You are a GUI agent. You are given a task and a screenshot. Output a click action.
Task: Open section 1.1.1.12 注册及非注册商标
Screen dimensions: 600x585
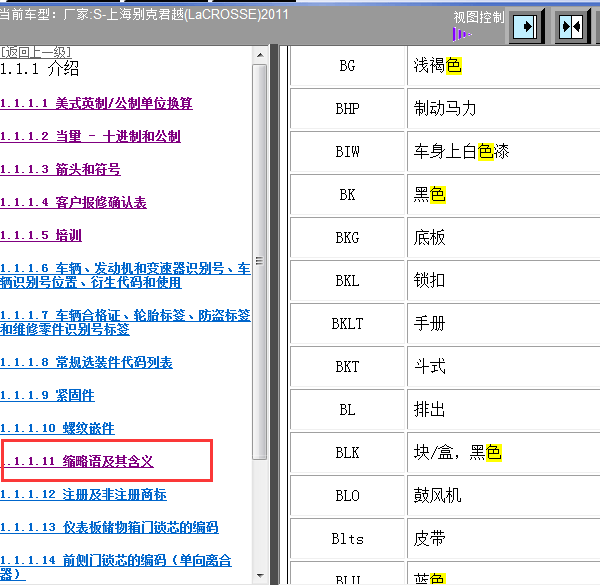tap(83, 494)
